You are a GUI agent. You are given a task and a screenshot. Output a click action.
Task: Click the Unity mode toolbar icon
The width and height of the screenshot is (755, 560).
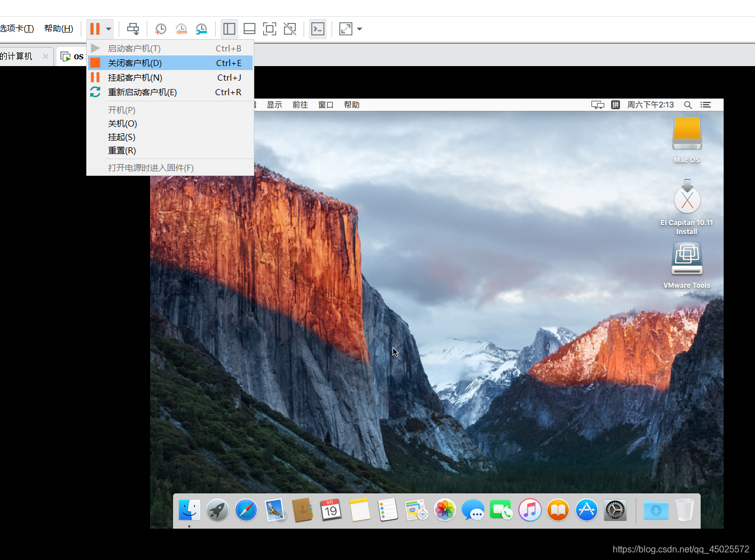point(290,29)
